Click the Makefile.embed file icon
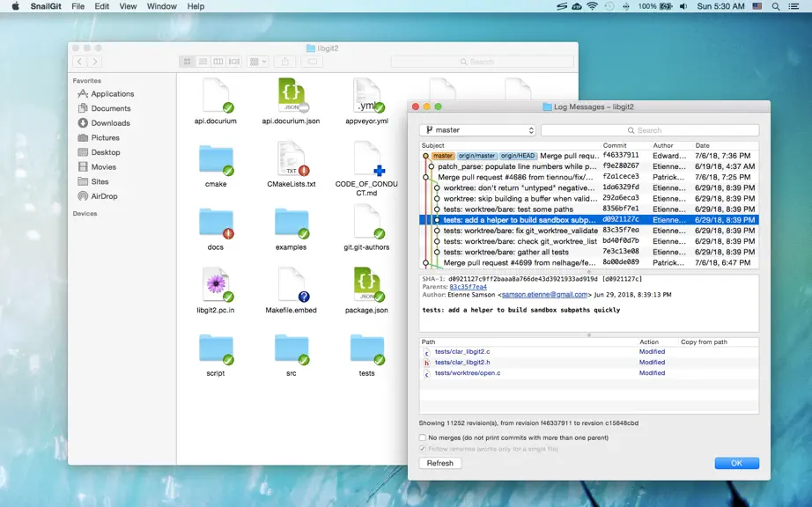812x507 pixels. pos(292,284)
